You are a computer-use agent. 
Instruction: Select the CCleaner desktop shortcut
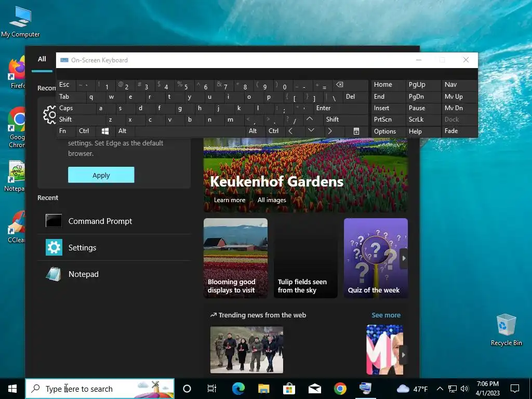tap(16, 227)
